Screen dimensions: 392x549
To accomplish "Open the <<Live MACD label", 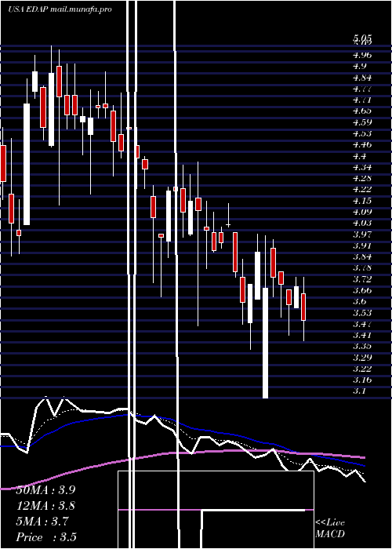I will coord(330,529).
